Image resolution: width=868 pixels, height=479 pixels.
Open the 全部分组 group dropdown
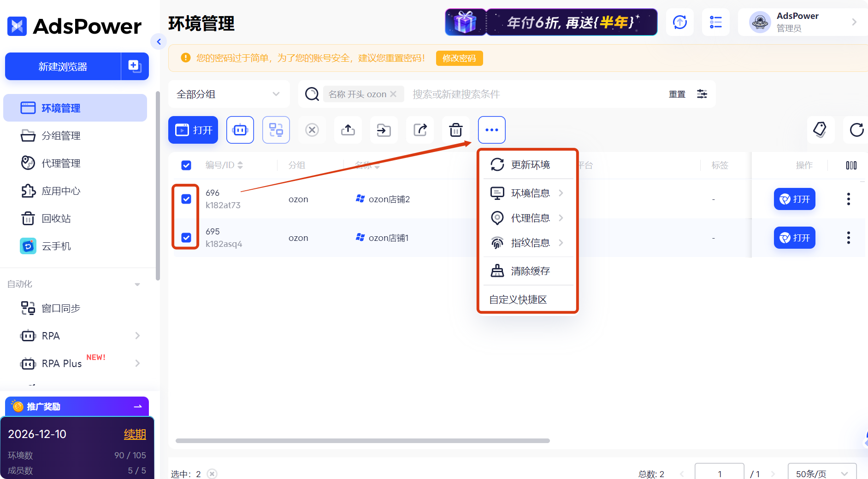coord(228,94)
